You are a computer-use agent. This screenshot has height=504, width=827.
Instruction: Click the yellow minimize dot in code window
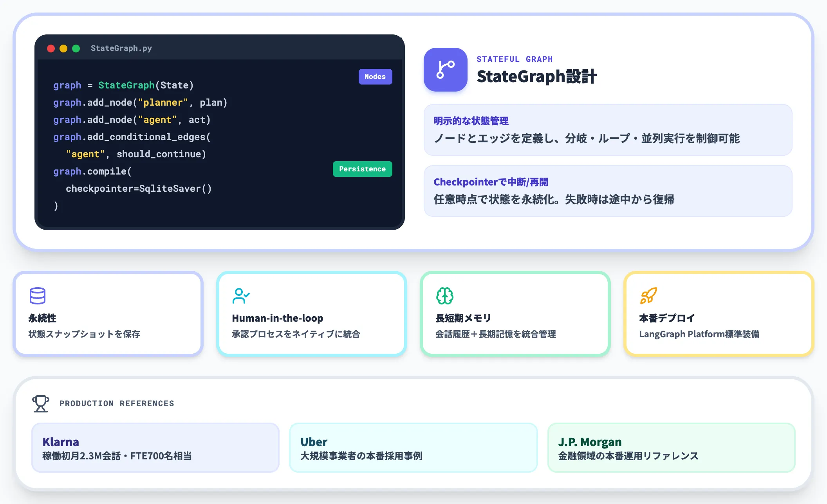click(x=63, y=48)
